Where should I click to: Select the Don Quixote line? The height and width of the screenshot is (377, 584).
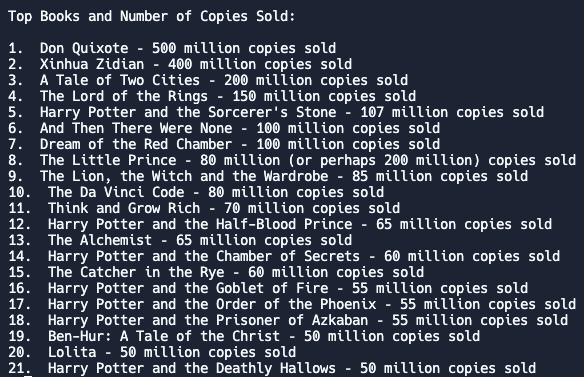point(172,48)
